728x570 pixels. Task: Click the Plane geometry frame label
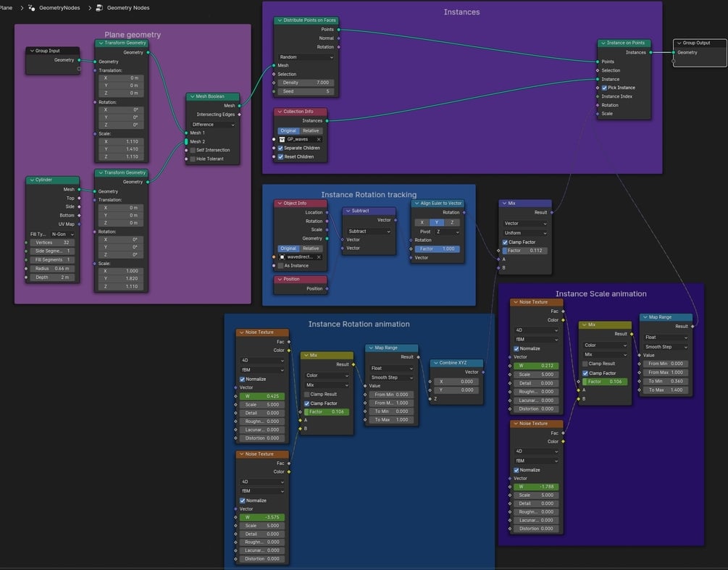133,35
